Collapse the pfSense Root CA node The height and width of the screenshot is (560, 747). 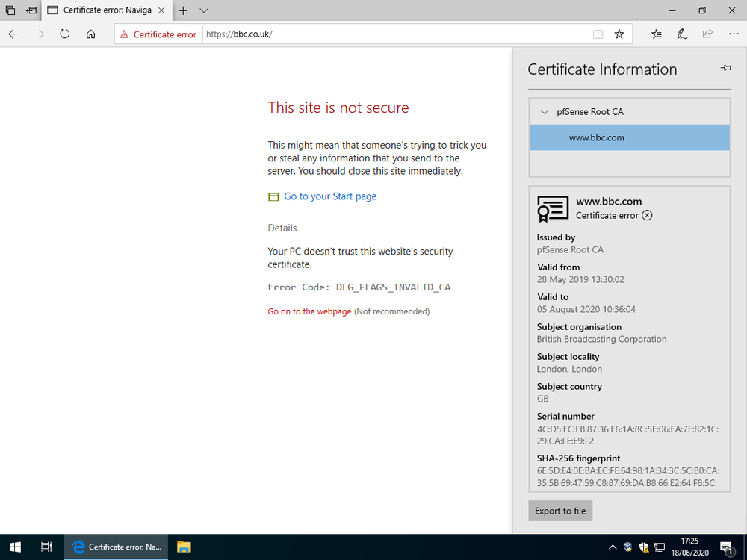click(x=544, y=112)
